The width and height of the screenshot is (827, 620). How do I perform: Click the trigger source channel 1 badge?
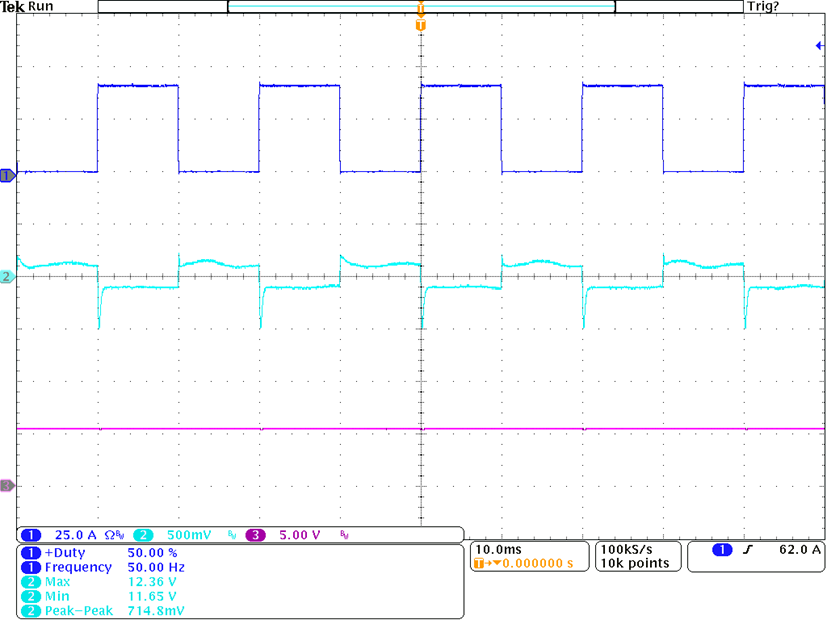point(722,550)
